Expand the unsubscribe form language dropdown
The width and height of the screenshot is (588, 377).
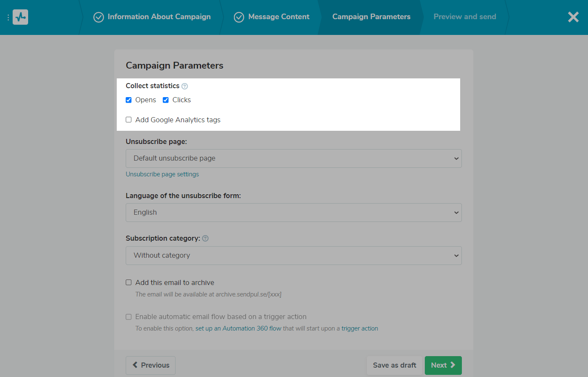[x=294, y=213]
